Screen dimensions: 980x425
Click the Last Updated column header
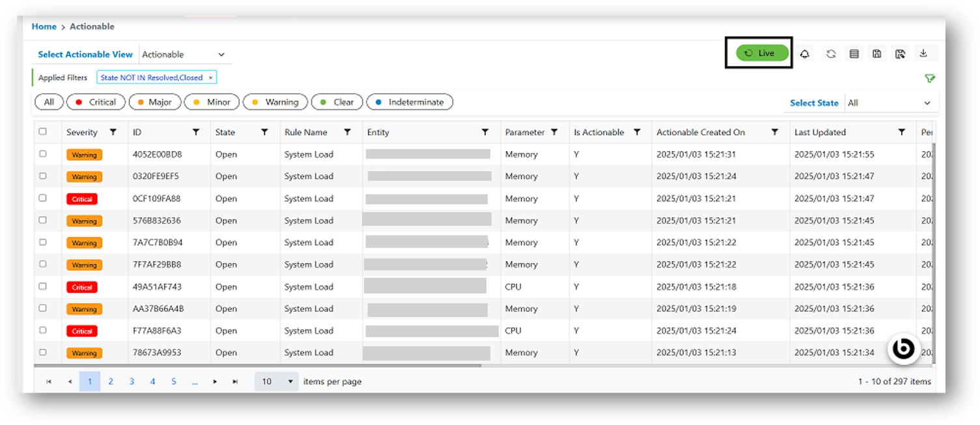point(820,132)
